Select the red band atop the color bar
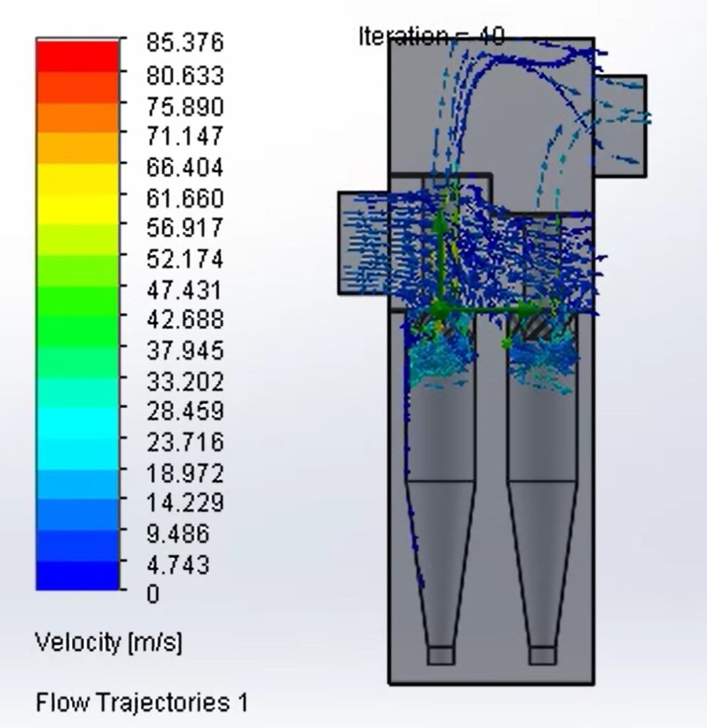Viewport: 707px width, 728px height. click(78, 56)
